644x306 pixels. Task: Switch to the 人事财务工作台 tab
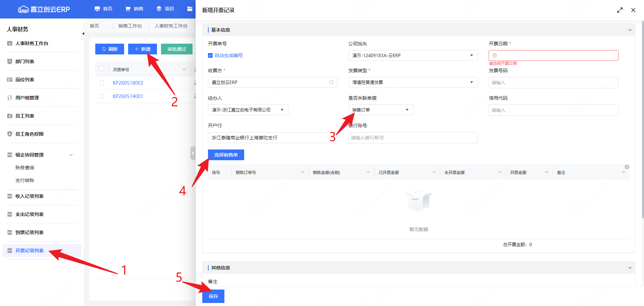point(171,26)
